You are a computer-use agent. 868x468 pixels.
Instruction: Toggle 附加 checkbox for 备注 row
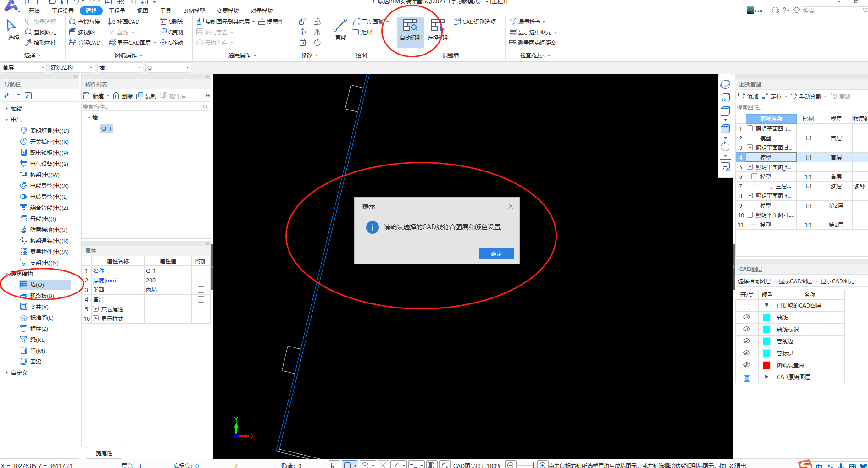click(x=200, y=299)
